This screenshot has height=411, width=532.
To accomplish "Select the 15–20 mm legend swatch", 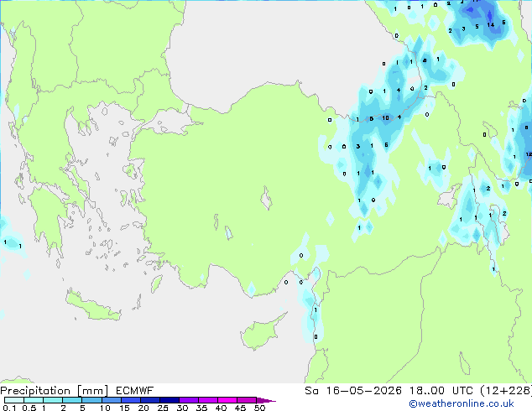I will point(131,400).
